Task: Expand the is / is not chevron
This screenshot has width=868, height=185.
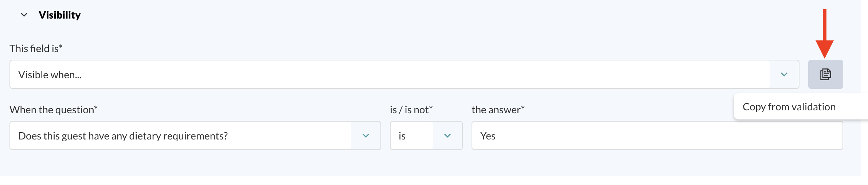Action: click(447, 135)
